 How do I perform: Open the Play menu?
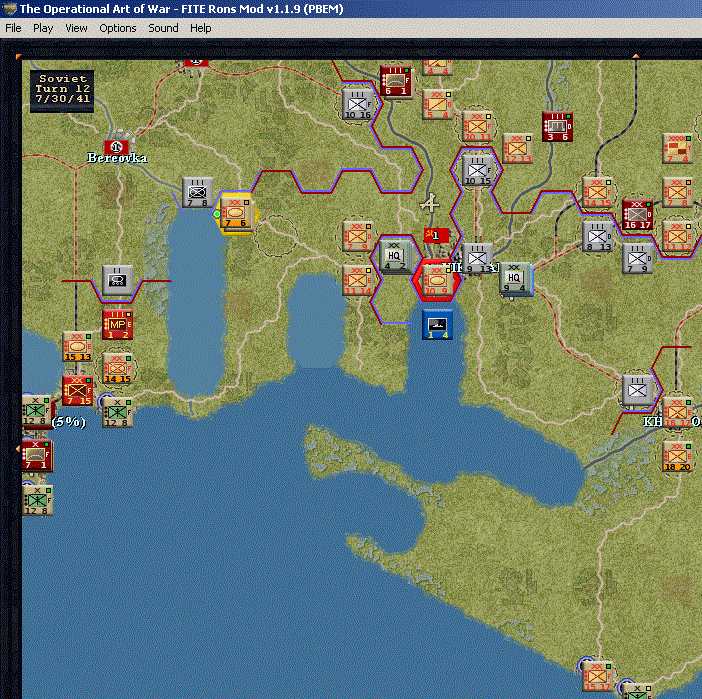(x=43, y=28)
